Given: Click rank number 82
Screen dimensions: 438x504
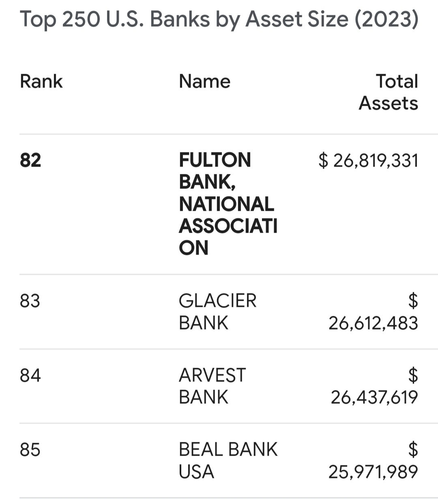Looking at the screenshot, I should coord(30,160).
